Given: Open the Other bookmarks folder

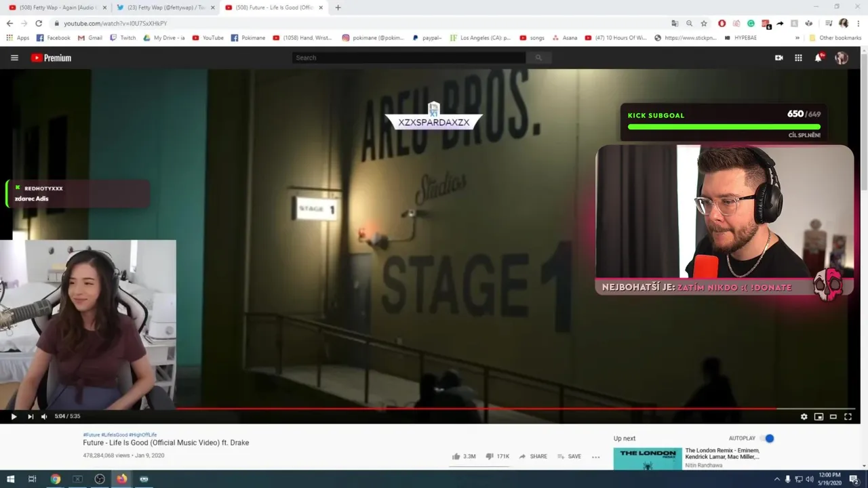Looking at the screenshot, I should tap(835, 38).
